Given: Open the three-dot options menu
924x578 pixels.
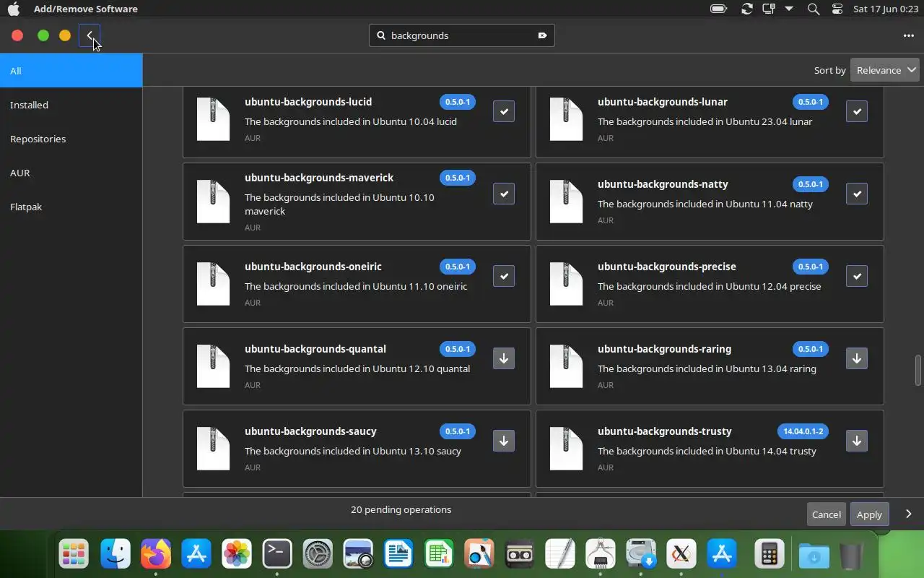Looking at the screenshot, I should [x=908, y=35].
